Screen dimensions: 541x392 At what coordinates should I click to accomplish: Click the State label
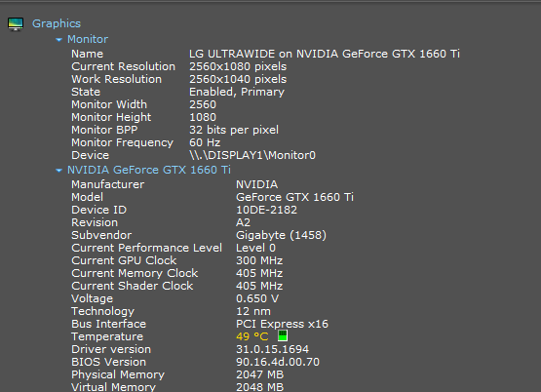pyautogui.click(x=86, y=92)
